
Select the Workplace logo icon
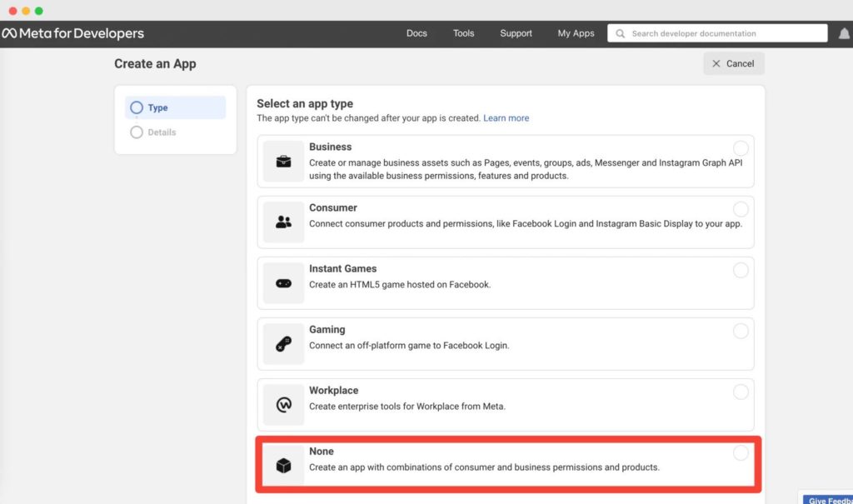click(x=283, y=403)
